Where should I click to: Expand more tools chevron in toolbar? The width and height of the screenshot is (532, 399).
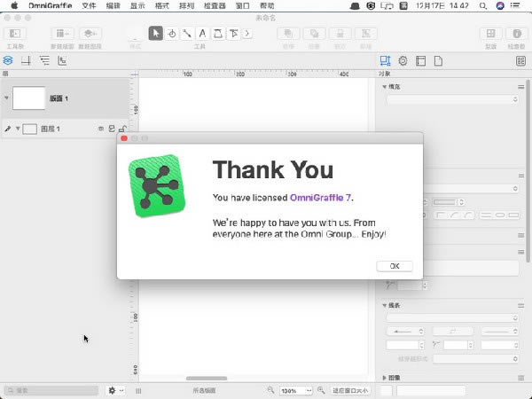click(247, 34)
